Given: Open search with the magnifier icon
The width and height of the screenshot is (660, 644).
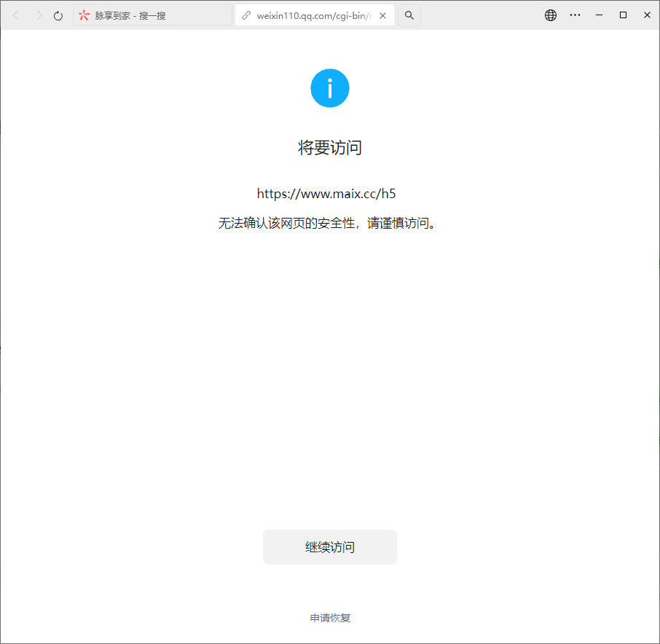Looking at the screenshot, I should click(409, 15).
